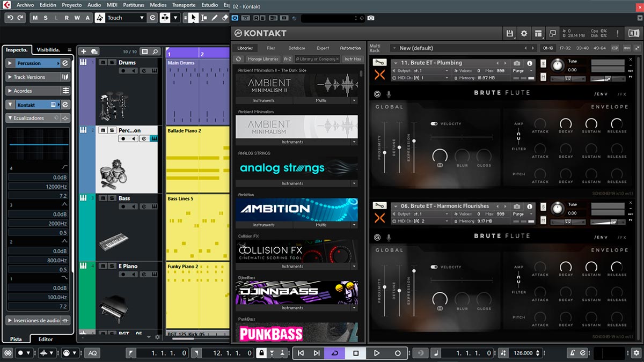
Task: Click the Manage Libraries button
Action: pos(262,59)
